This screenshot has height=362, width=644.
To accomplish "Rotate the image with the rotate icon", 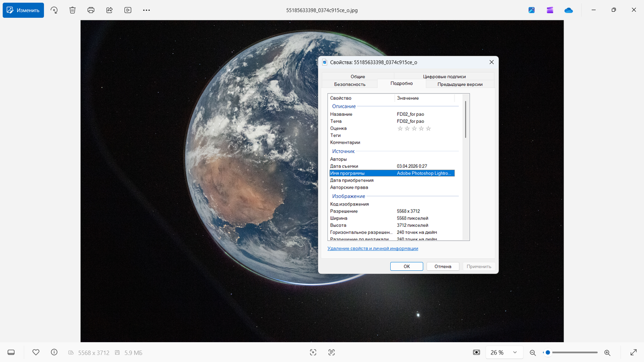I will pyautogui.click(x=54, y=10).
